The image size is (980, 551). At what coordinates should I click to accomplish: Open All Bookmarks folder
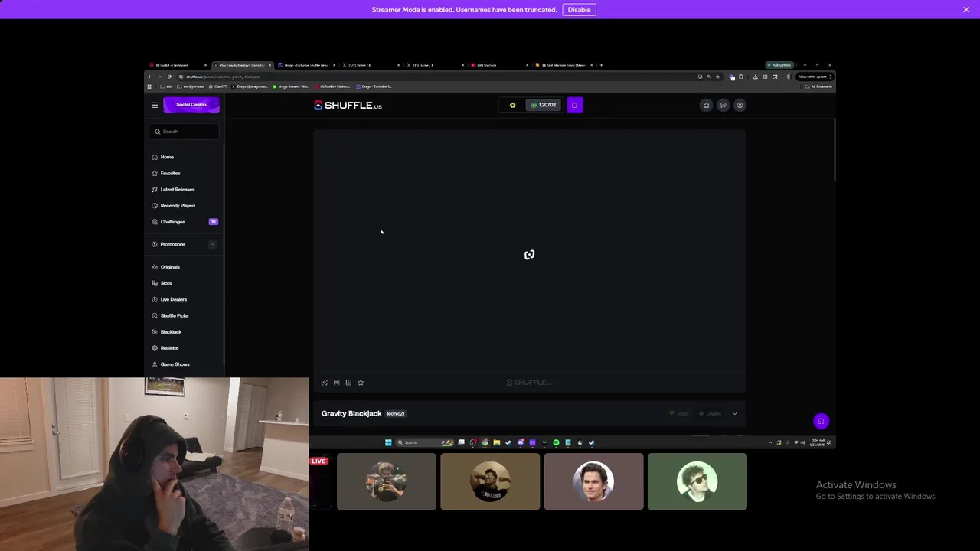pyautogui.click(x=818, y=86)
